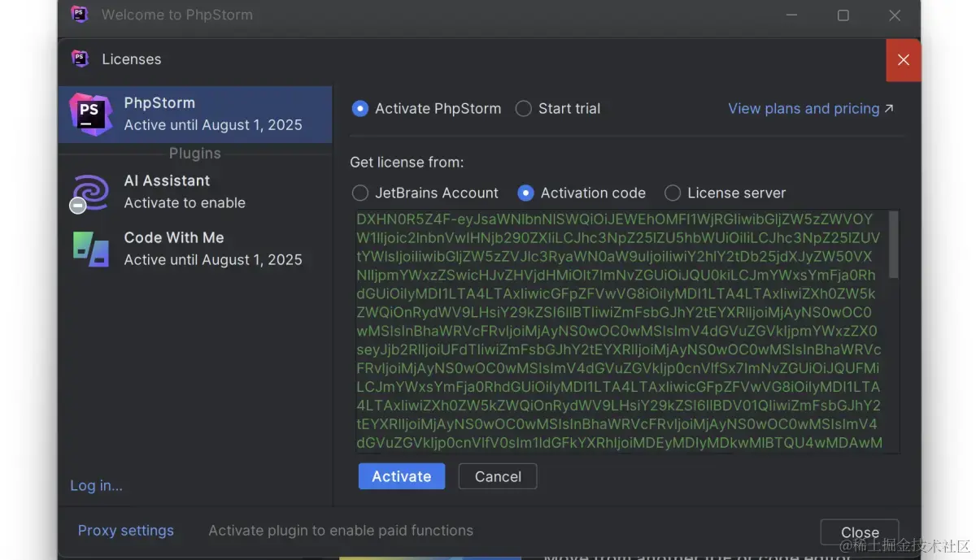The width and height of the screenshot is (976, 560).
Task: Select License server radio option
Action: point(725,193)
